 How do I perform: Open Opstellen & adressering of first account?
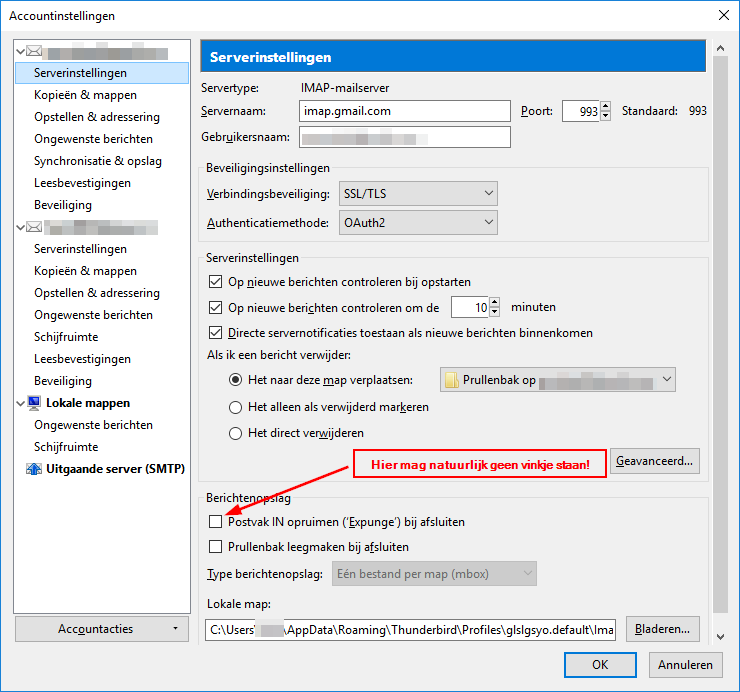pos(97,117)
